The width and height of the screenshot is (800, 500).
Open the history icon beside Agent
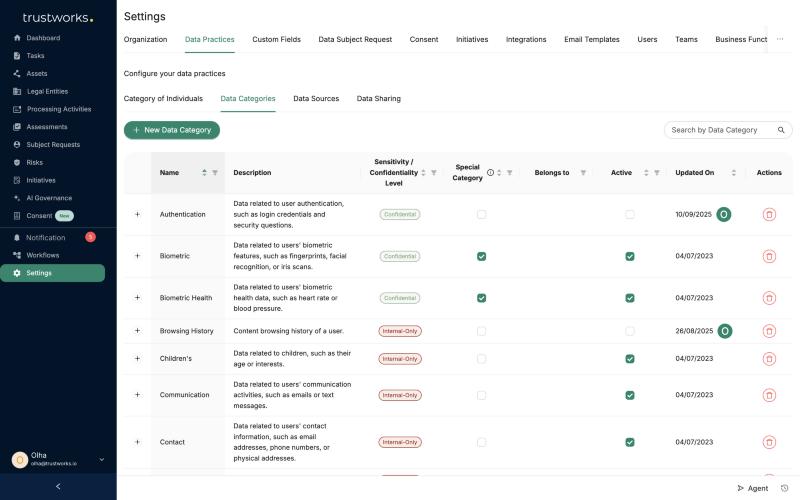pos(784,488)
